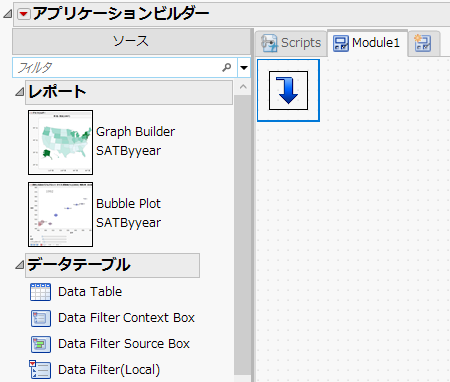Screen dimensions: 450x382
Task: Click the source list vertical scrollbar track
Action: (x=242, y=235)
